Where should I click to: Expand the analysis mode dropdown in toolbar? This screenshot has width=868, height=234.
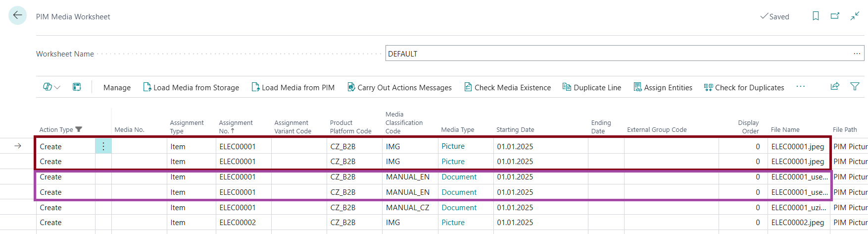click(51, 87)
